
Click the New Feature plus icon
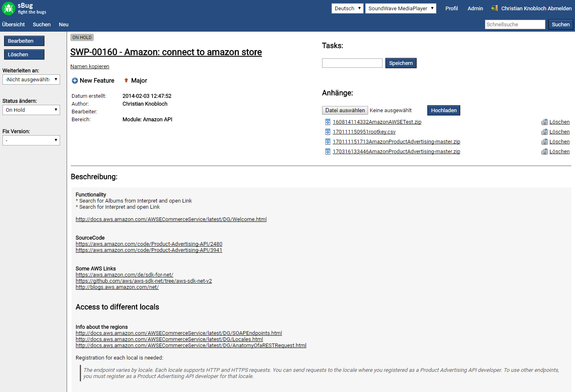point(75,81)
